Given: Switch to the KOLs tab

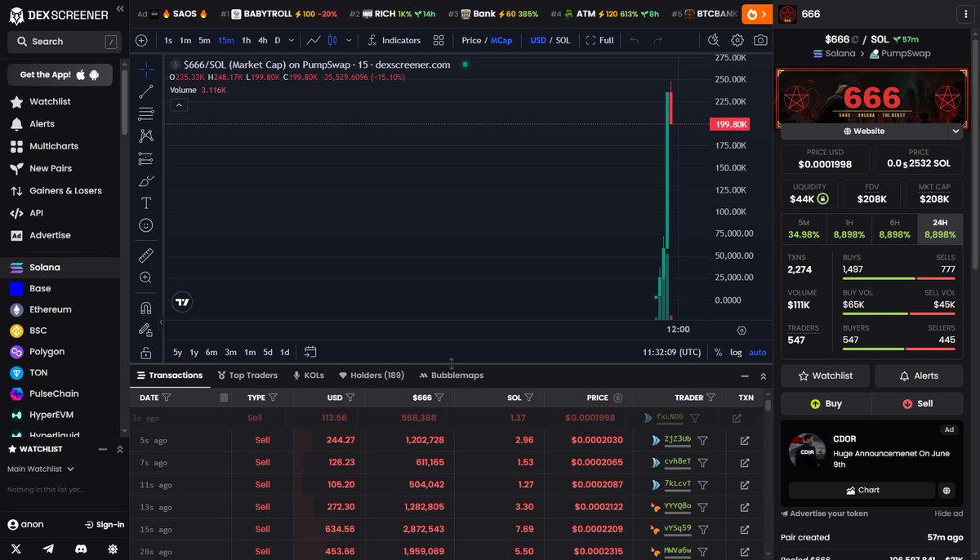Looking at the screenshot, I should coord(308,376).
